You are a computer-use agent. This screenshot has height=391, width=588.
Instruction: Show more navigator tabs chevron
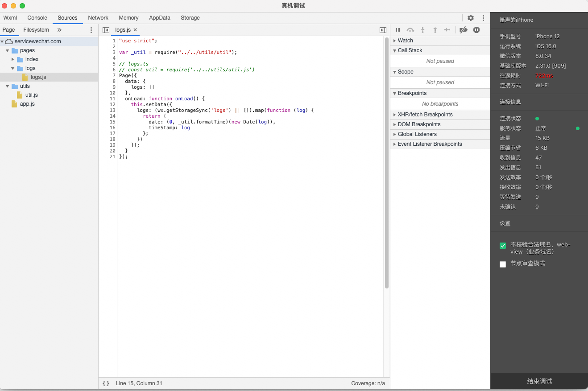59,30
